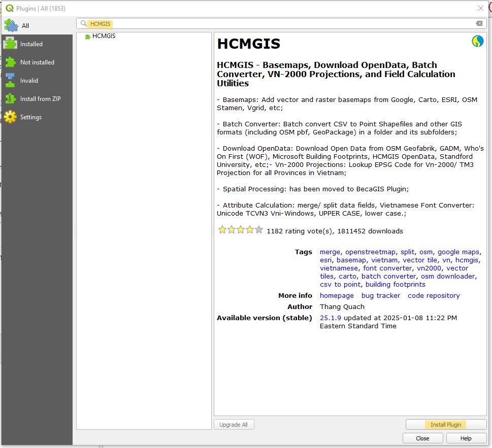Follow the bug tracker link
This screenshot has width=492, height=448.
380,296
